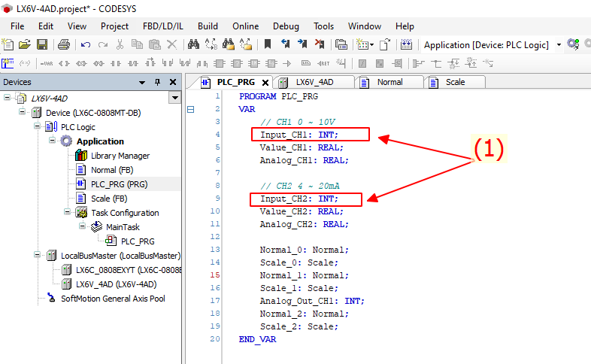The height and width of the screenshot is (364, 591).
Task: Switch to the LX6V_4AD tab
Action: click(314, 82)
